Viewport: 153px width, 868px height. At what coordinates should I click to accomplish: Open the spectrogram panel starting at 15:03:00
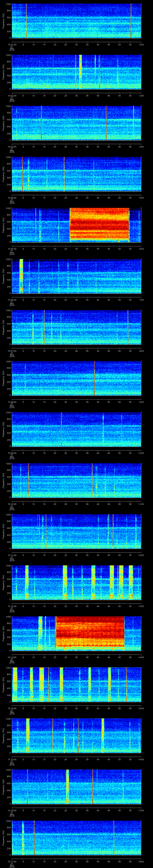77,123
